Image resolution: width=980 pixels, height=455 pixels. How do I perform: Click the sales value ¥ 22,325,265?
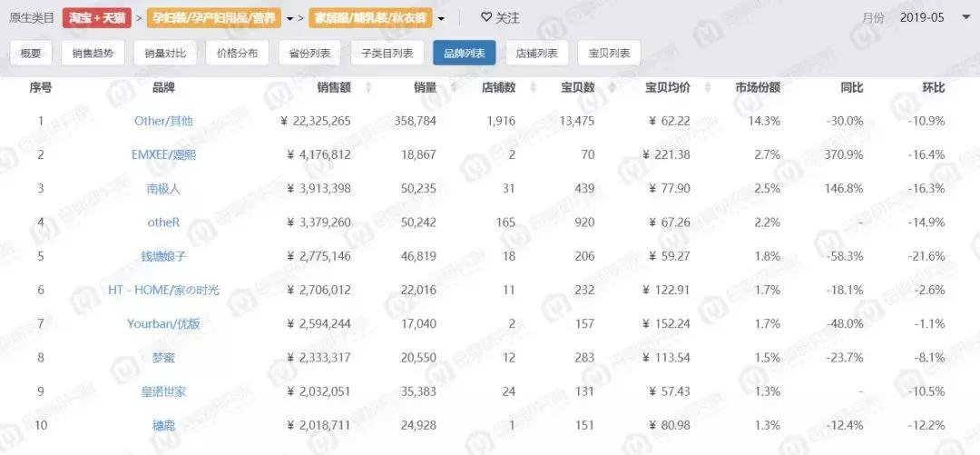pos(316,121)
